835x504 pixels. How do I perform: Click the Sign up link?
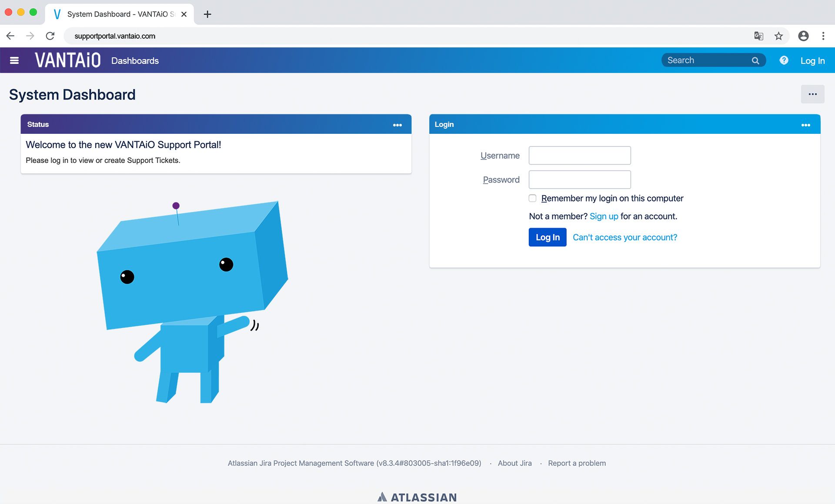point(604,216)
